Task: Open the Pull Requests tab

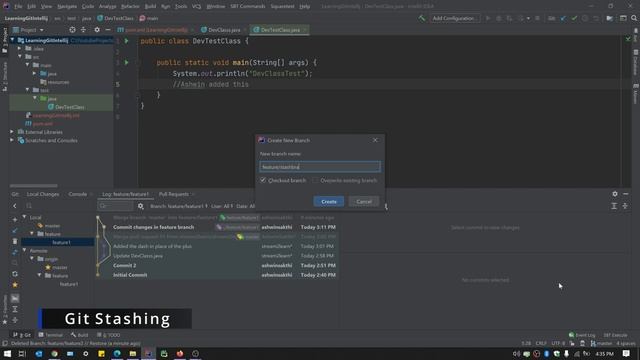Action: (x=173, y=194)
